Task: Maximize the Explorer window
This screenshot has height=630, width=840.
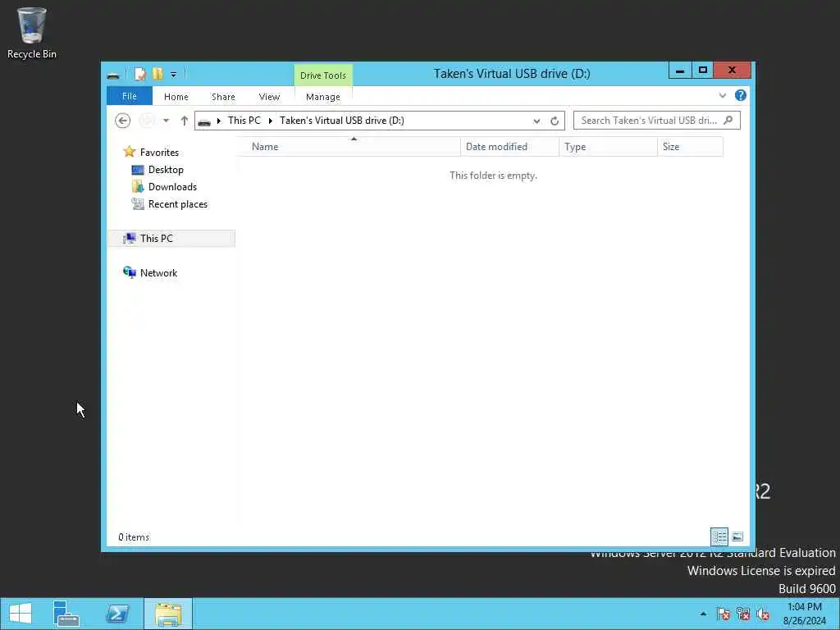Action: (x=703, y=71)
